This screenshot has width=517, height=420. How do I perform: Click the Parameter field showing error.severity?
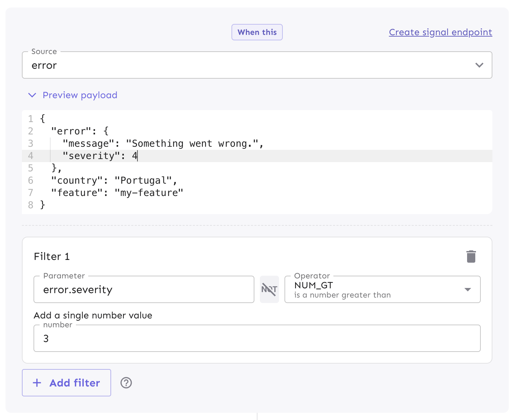pyautogui.click(x=144, y=289)
